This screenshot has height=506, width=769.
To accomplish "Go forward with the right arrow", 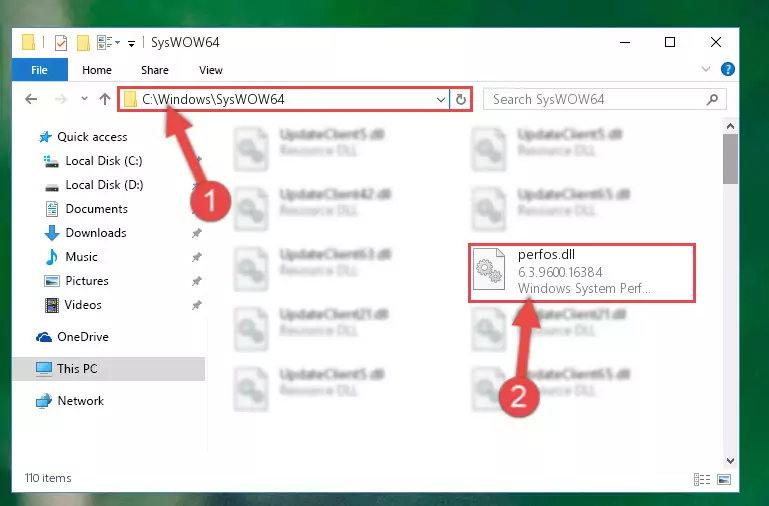I will click(60, 99).
